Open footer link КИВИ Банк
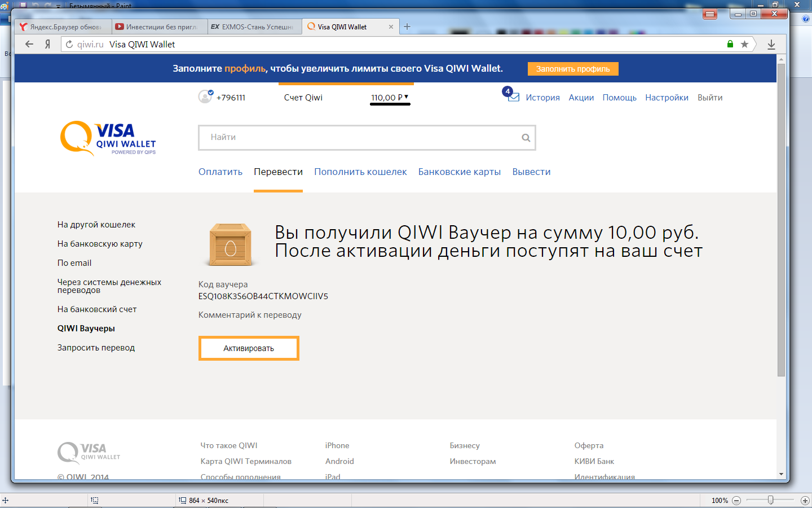Screen dimensions: 812x508 tap(594, 461)
